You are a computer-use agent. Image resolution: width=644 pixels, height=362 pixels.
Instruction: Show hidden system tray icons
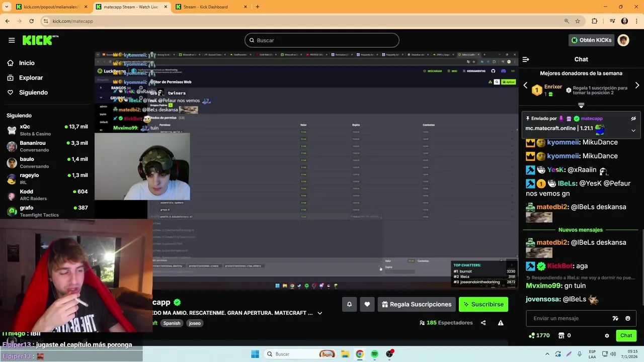[x=548, y=354]
